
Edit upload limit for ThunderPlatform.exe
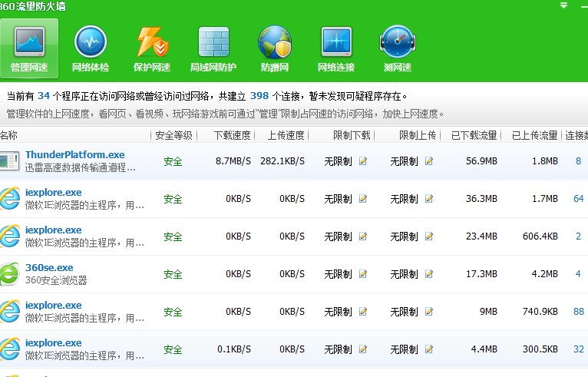[x=429, y=161]
